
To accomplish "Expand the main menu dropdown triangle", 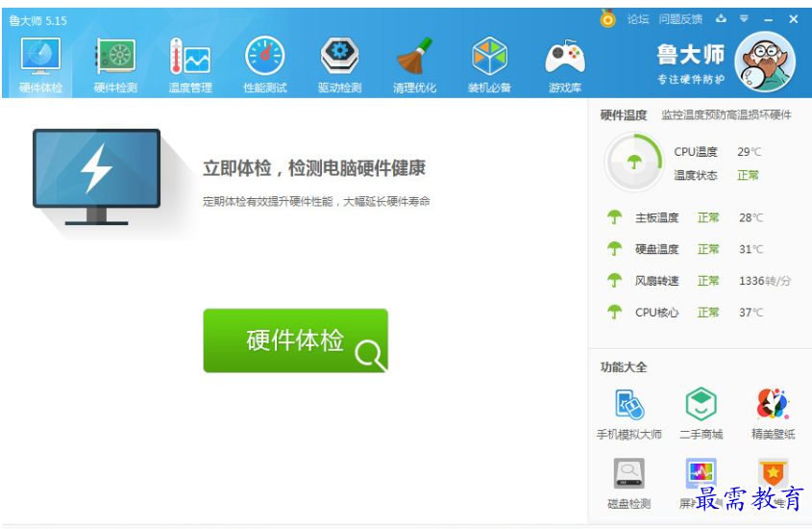I will tap(744, 19).
